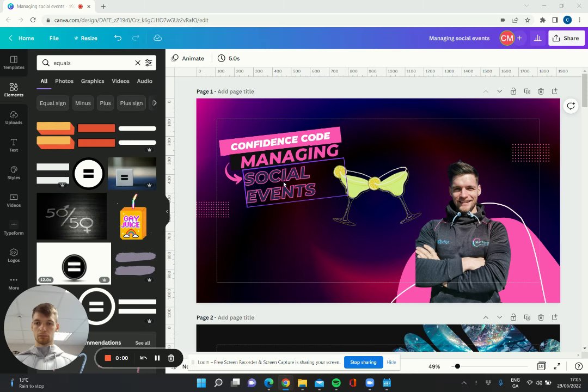This screenshot has width=588, height=392.
Task: Go back to Home
Action: [x=22, y=38]
